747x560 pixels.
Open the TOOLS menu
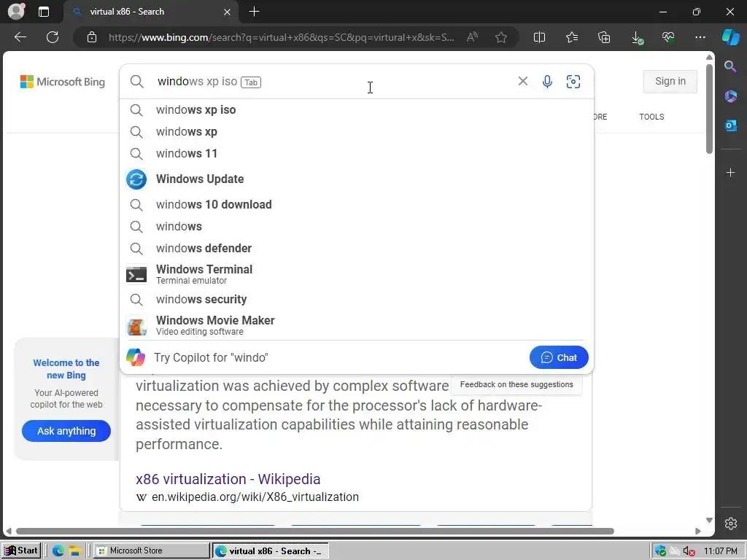coord(651,117)
